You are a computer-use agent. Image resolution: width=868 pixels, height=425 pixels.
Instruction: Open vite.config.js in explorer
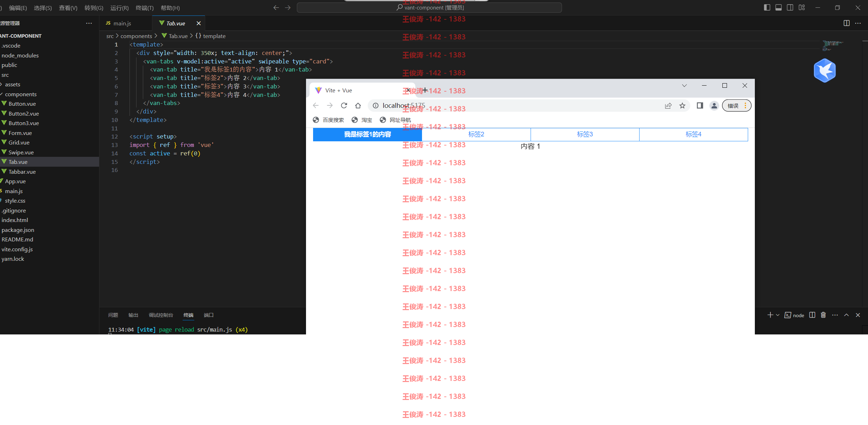click(49, 249)
